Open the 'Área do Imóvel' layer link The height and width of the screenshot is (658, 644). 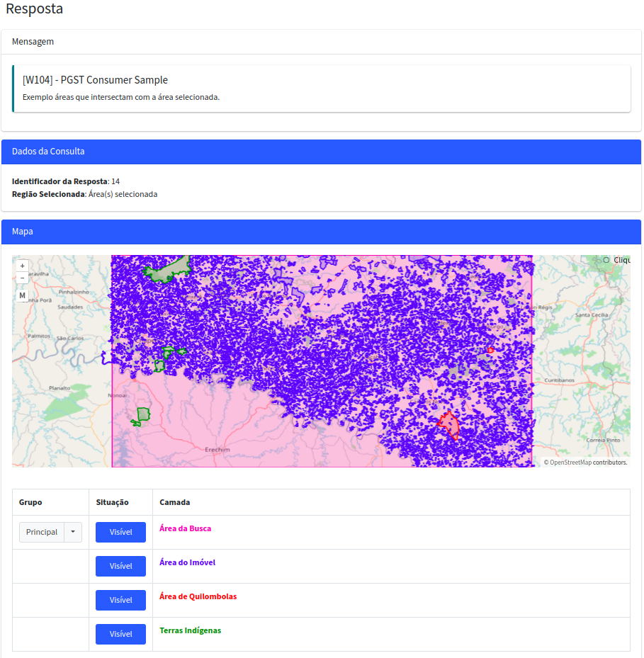point(186,562)
